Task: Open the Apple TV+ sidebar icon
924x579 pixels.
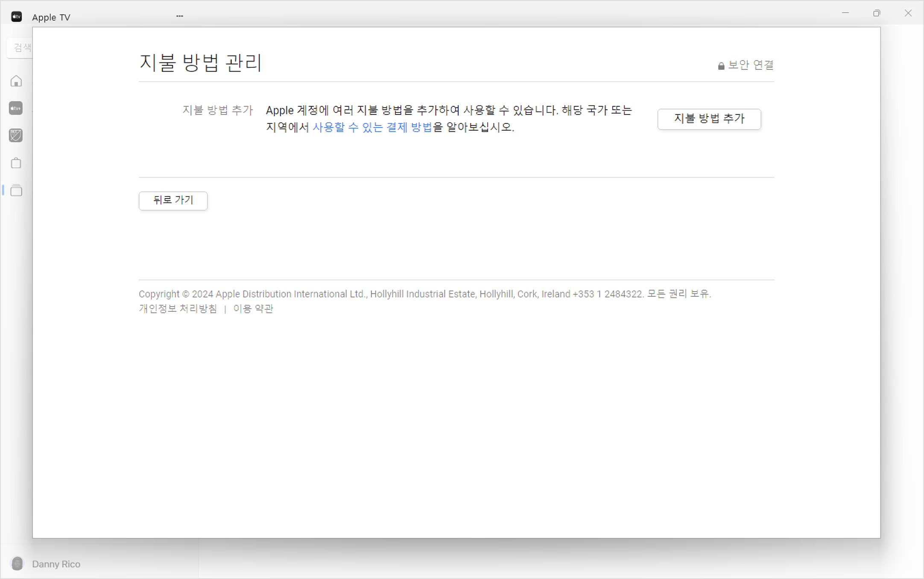Action: pyautogui.click(x=16, y=108)
